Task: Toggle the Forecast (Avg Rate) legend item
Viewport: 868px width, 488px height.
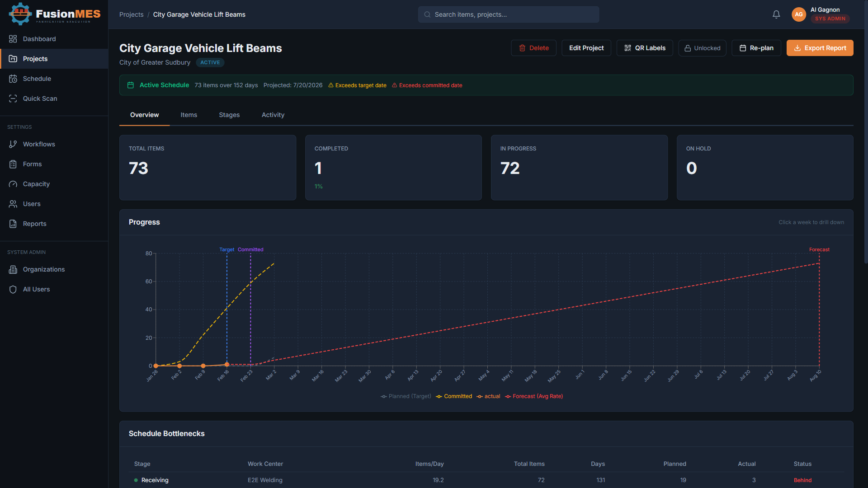Action: click(534, 396)
